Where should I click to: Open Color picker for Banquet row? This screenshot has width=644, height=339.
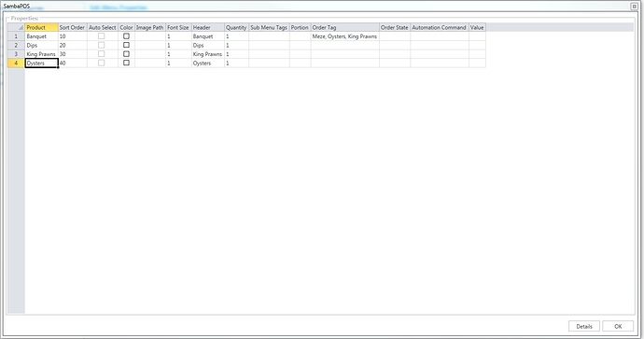[127, 36]
